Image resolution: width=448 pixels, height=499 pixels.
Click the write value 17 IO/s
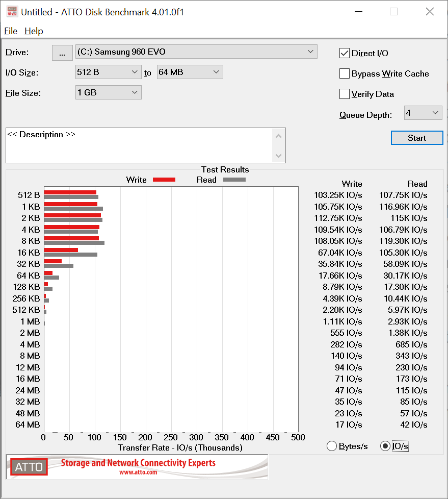[349, 425]
